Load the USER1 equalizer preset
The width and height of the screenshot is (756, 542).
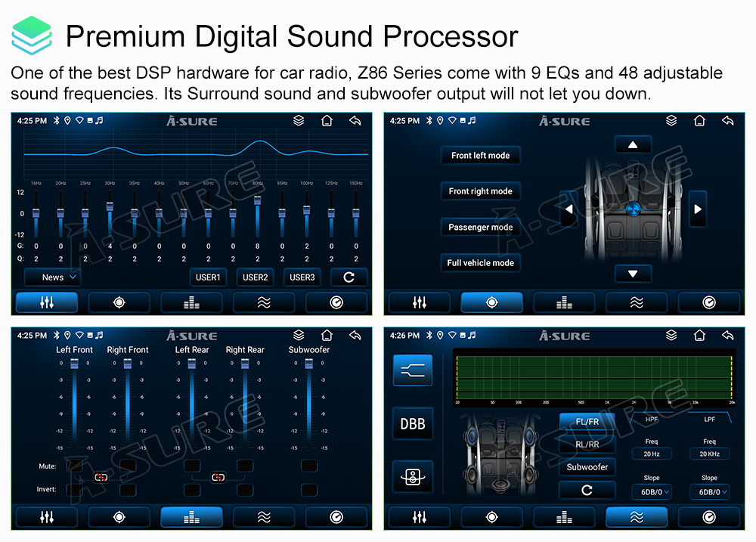click(x=208, y=277)
